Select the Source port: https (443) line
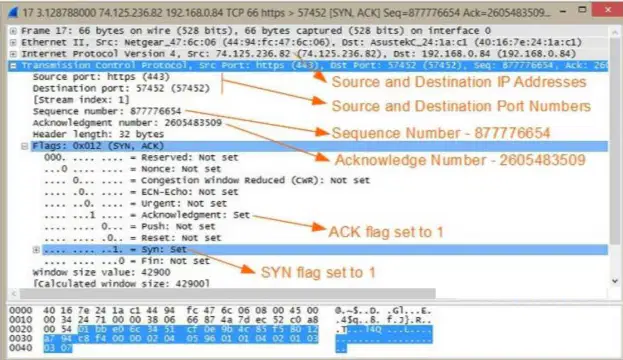Screen dimensions: 623x360 click(101, 77)
